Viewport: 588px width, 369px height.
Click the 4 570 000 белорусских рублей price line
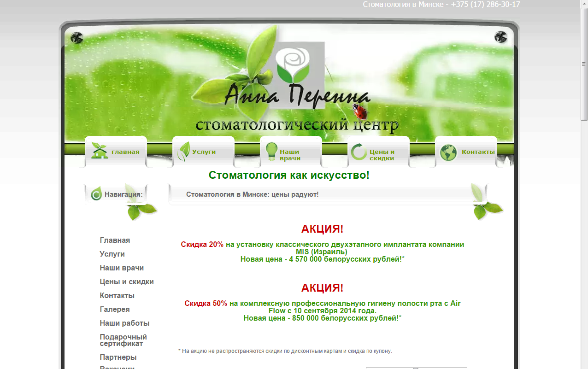[322, 259]
